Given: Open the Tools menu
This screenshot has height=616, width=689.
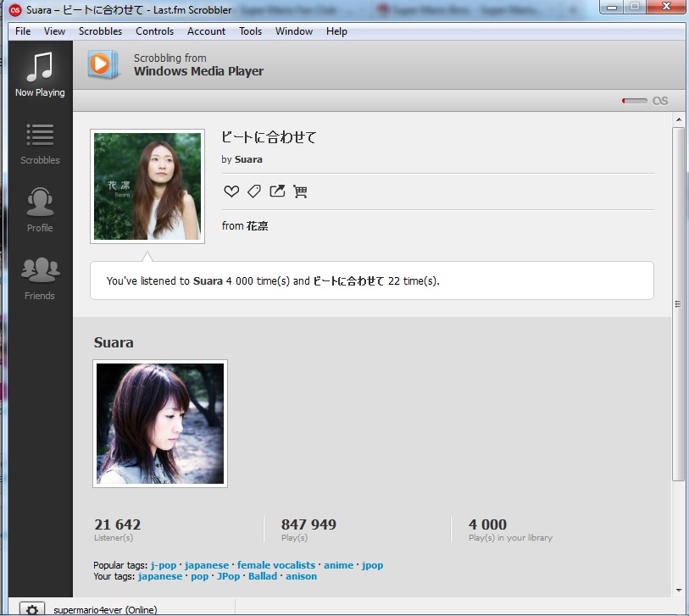Looking at the screenshot, I should click(250, 31).
